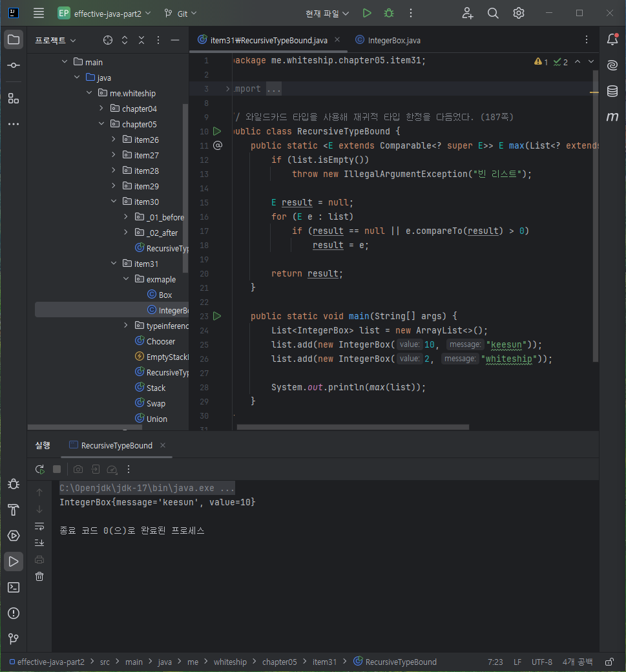Screen dimensions: 626x672
Task: Run current file with green play button
Action: tap(367, 14)
